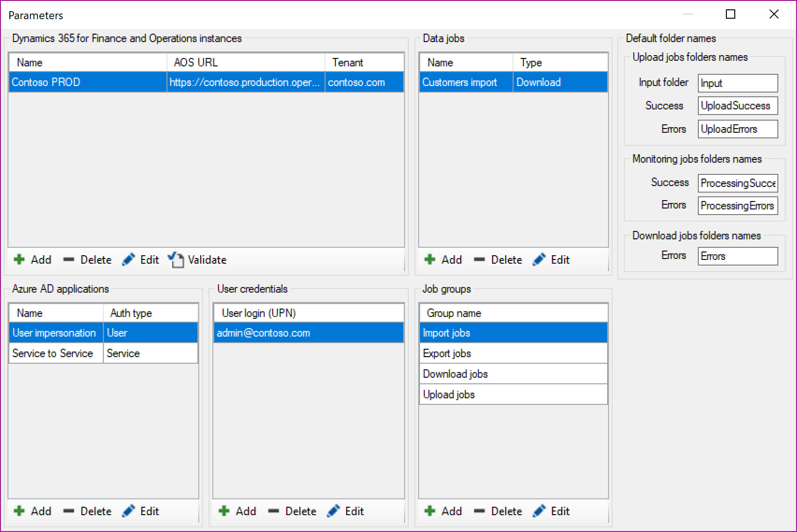Click the ProcessingErrors folder name field
Viewport: 797px width, 532px height.
pos(738,206)
